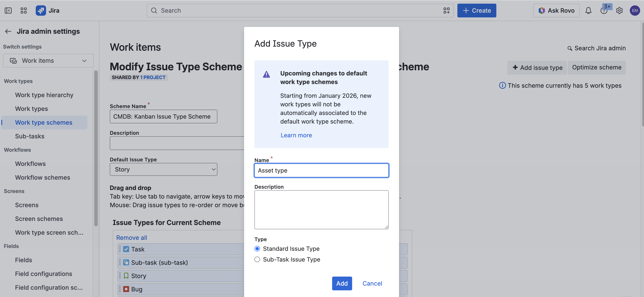Collapse the sidebar panel icon
644x297 pixels.
(8, 11)
